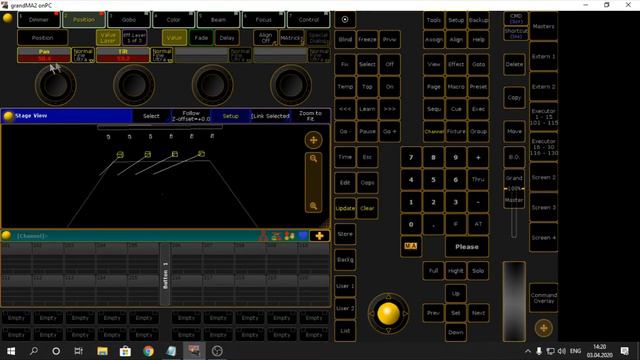Open Task View on the taskbar
Viewport: 640px width, 360px height.
click(x=78, y=351)
